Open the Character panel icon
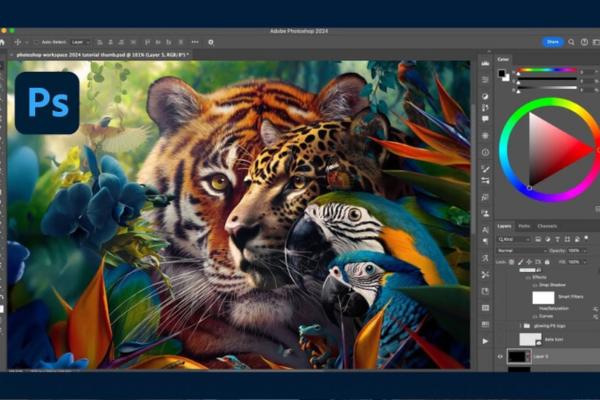 (x=485, y=230)
